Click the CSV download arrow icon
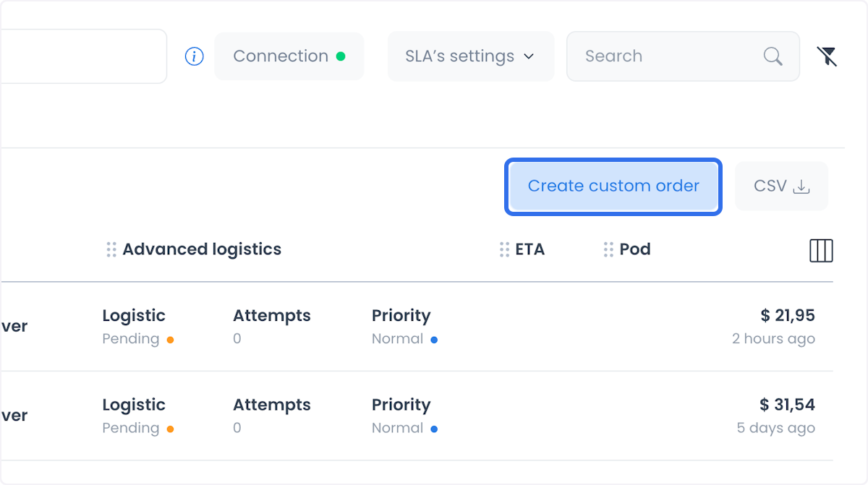 click(x=801, y=186)
